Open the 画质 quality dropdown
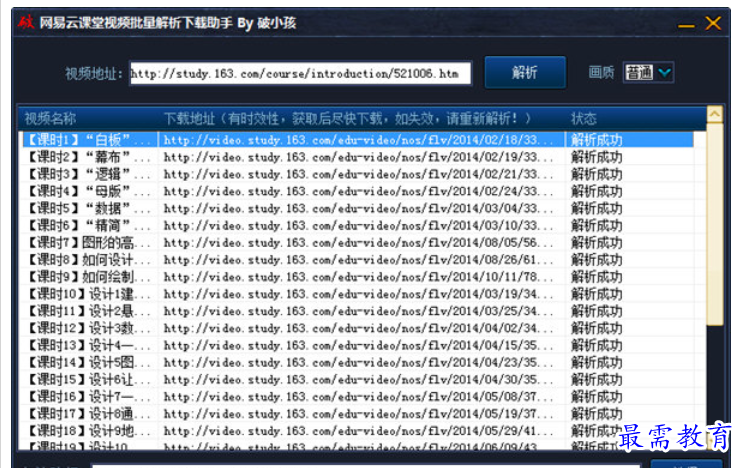This screenshot has width=740, height=468. pyautogui.click(x=648, y=73)
